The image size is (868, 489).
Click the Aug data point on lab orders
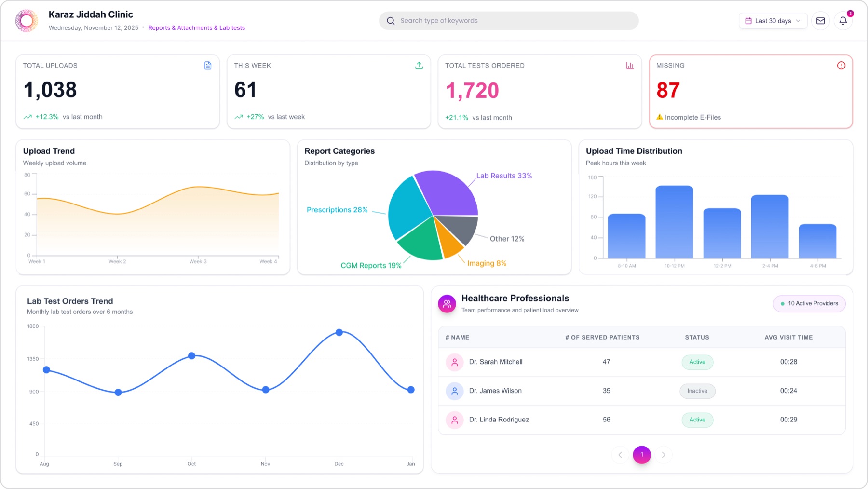(x=46, y=370)
